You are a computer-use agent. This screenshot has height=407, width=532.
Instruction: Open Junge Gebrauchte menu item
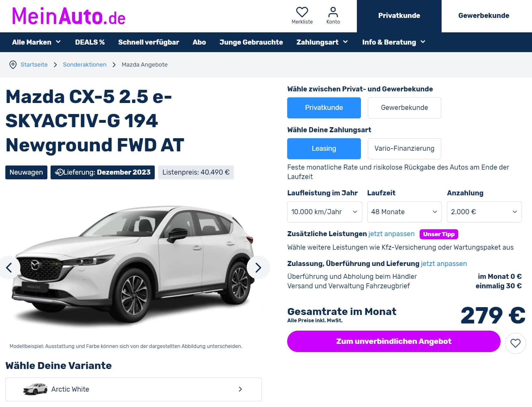pos(251,42)
